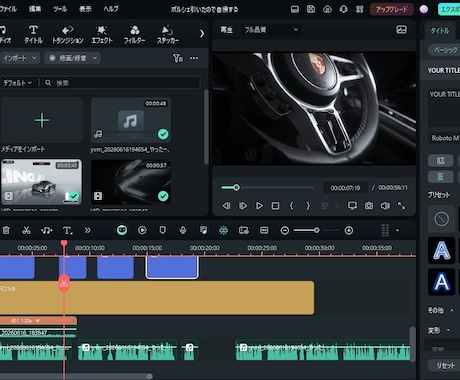
Task: Open the Transitions (トランジション) tab
Action: coord(68,35)
